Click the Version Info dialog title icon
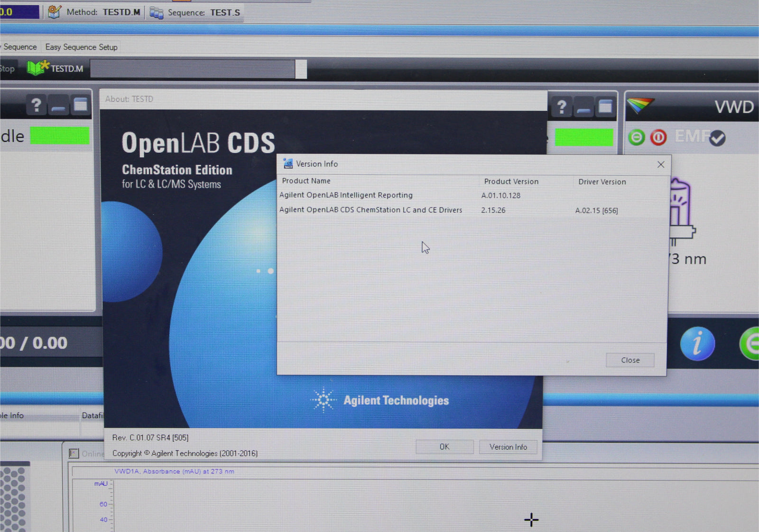Viewport: 759px width, 532px height. pyautogui.click(x=288, y=164)
